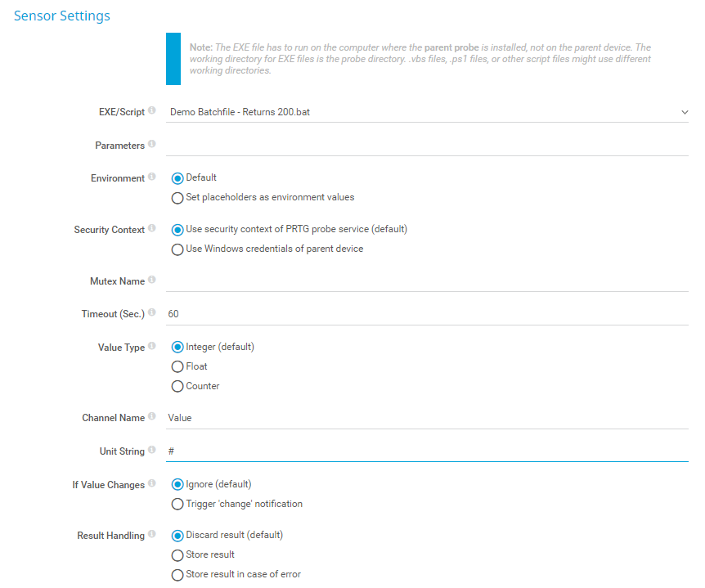The image size is (705, 588).
Task: Click the Mutex Name text field
Action: coord(427,281)
